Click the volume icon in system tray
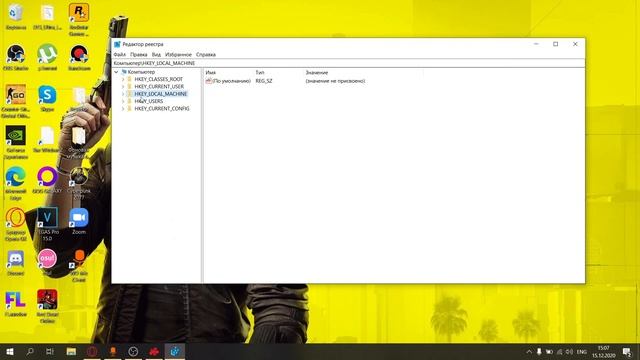 click(569, 351)
